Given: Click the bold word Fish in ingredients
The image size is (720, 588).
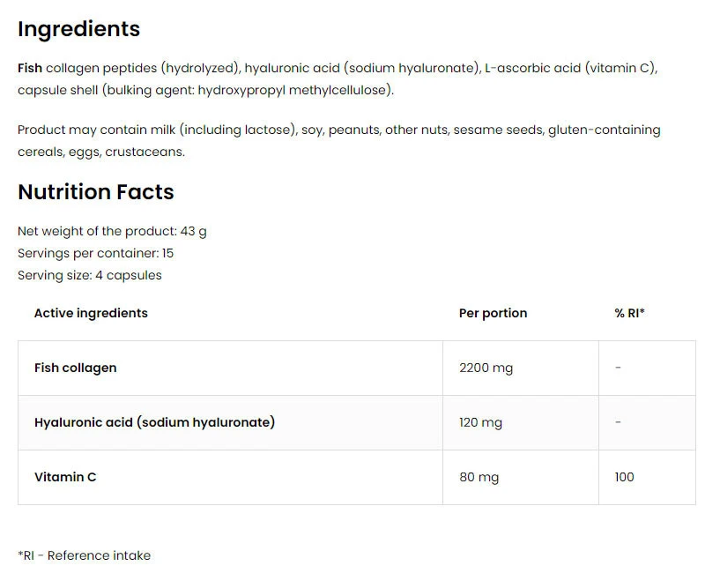Looking at the screenshot, I should (x=30, y=68).
